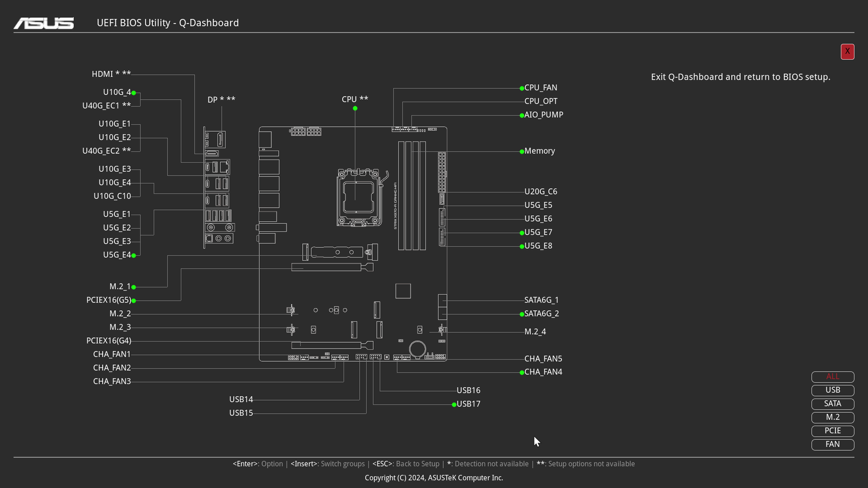Click the AIO_PUMP label
The width and height of the screenshot is (868, 488).
(x=544, y=115)
